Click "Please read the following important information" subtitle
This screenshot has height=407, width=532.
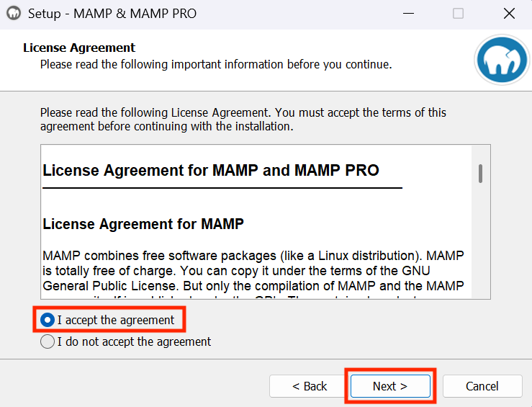pos(216,64)
